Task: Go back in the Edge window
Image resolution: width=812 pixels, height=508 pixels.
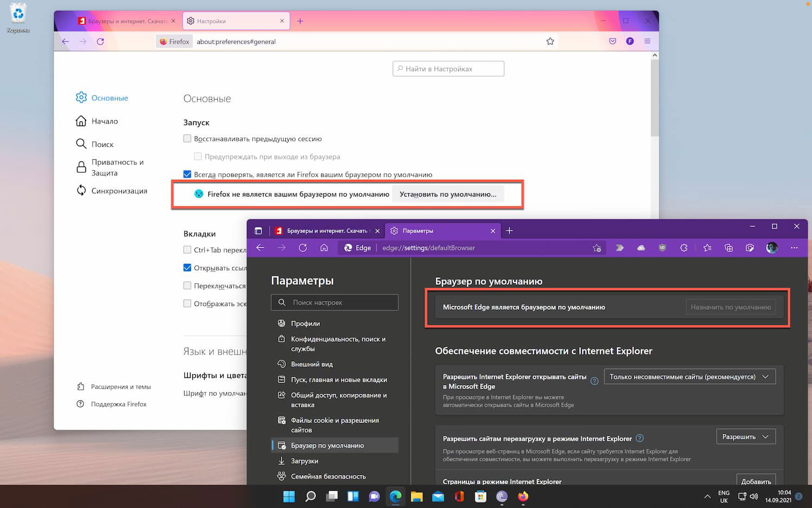Action: coord(260,248)
